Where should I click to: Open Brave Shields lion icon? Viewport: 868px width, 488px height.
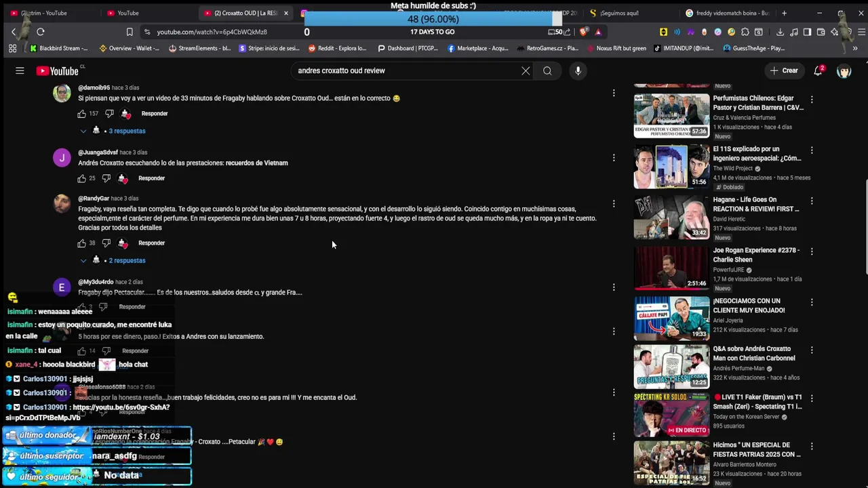click(x=584, y=32)
